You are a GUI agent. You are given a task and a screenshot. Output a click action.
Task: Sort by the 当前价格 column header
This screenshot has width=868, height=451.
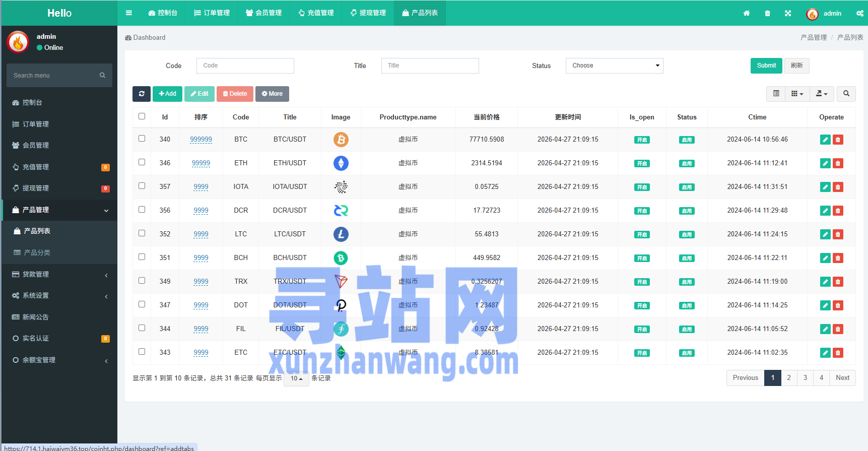tap(487, 117)
